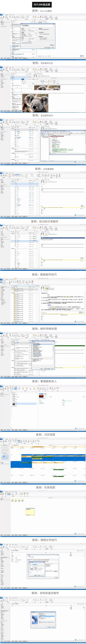Open 日历 in the 存档和备份邮件 screenshot's bottom bar
The width and height of the screenshot is (86, 644).
coord(5,641)
